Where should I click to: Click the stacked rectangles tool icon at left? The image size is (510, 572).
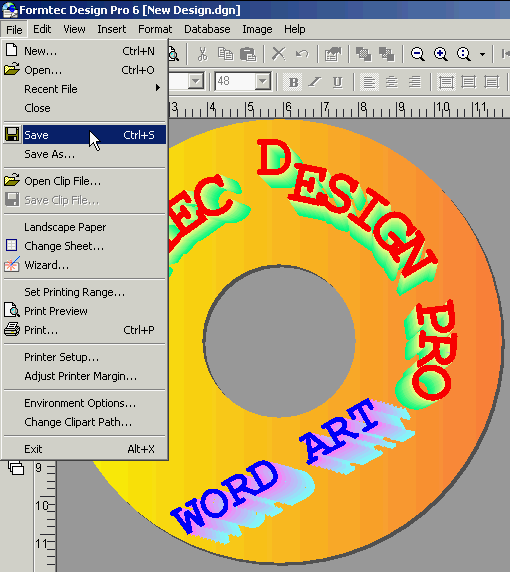pos(16,468)
